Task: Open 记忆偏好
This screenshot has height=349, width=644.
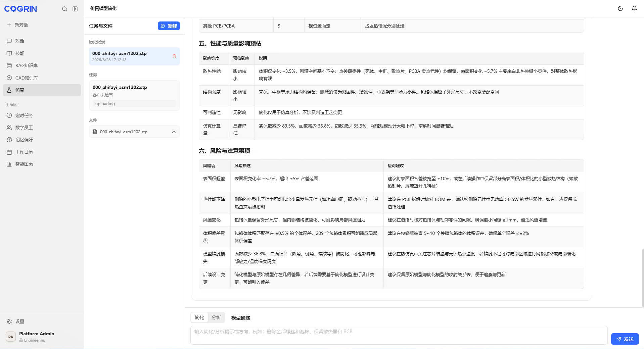Action: [42, 140]
